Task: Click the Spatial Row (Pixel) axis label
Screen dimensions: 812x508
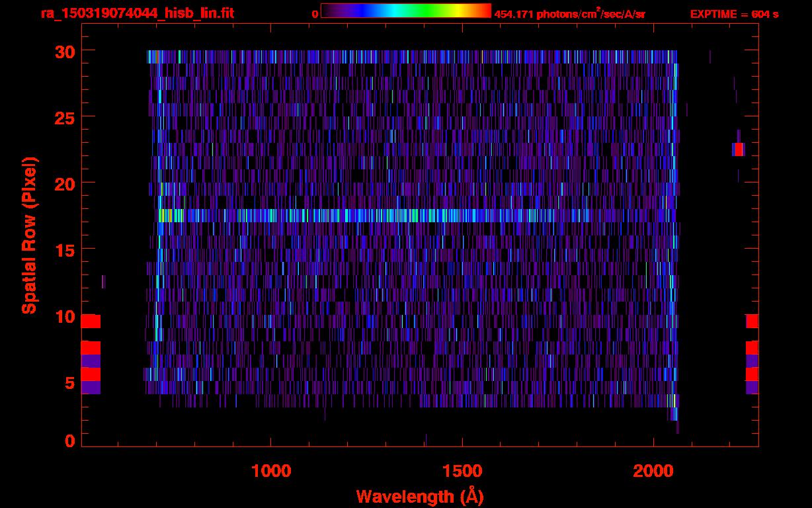Action: click(29, 235)
